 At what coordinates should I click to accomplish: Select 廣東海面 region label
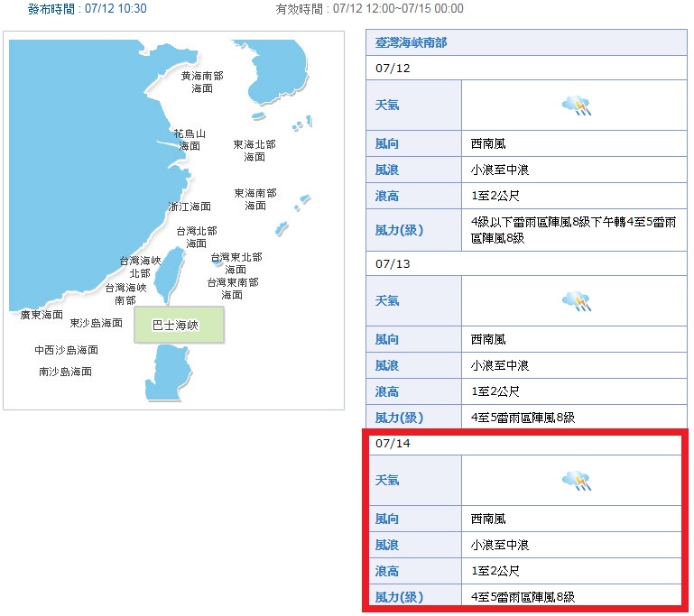click(x=42, y=316)
